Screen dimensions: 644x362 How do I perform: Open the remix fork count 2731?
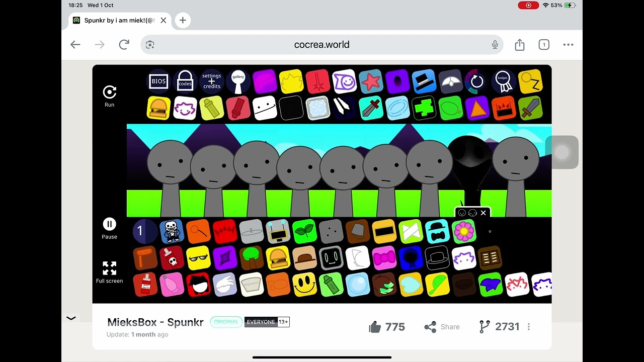(x=499, y=327)
